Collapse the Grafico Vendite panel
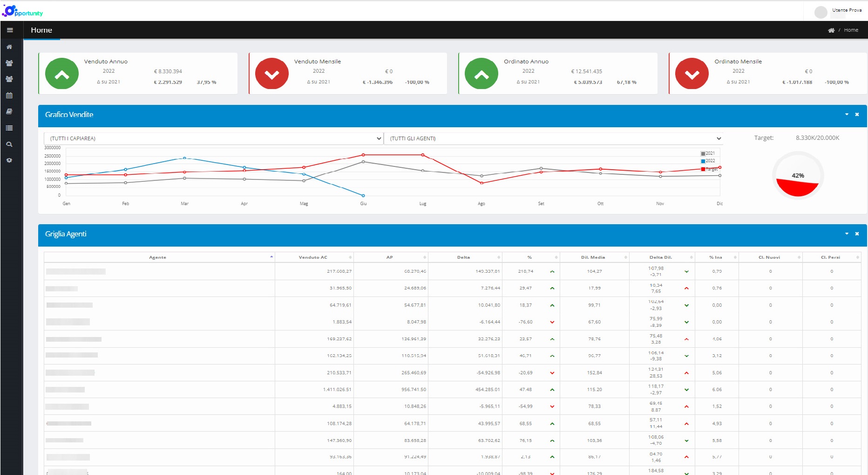The height and width of the screenshot is (475, 868). (x=847, y=114)
